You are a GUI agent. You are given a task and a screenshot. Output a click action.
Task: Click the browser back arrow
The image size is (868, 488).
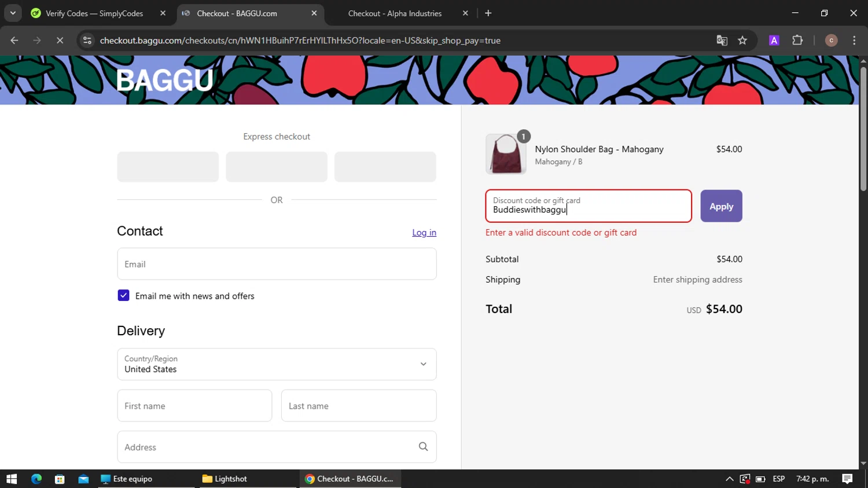tap(14, 41)
